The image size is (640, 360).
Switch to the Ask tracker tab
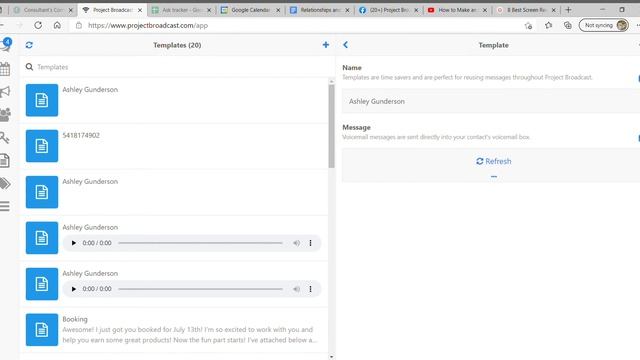(181, 10)
